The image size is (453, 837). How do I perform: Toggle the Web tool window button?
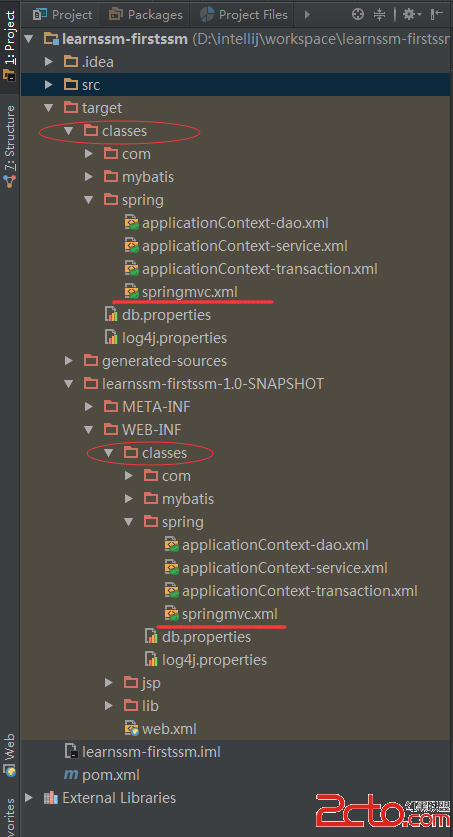[x=10, y=754]
